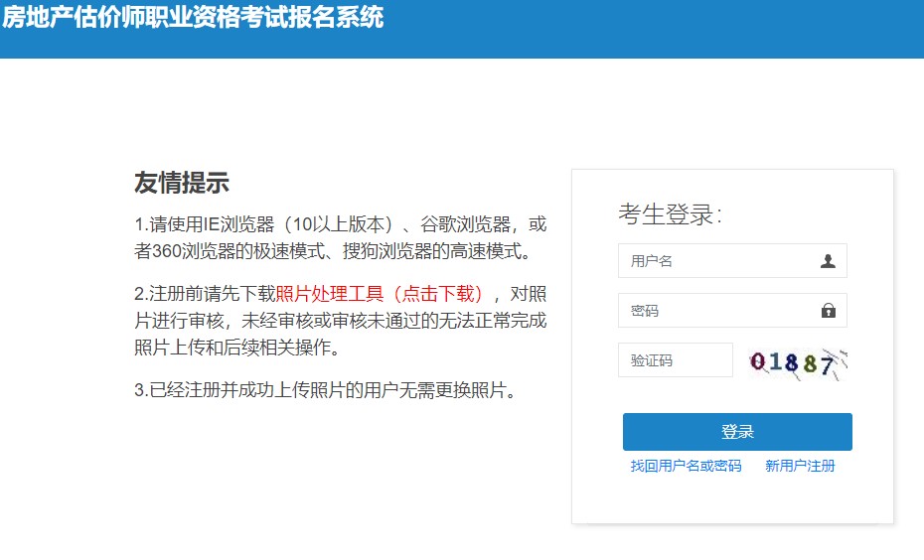Go to 新用户注册 registration link

[x=800, y=466]
